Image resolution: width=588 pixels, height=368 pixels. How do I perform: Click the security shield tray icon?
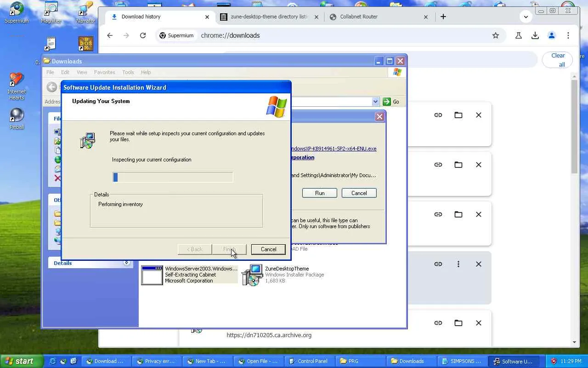[x=554, y=361]
